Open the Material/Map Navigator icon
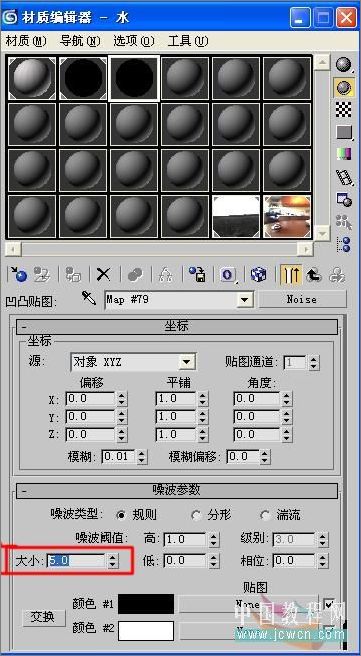The image size is (361, 656). tap(343, 244)
